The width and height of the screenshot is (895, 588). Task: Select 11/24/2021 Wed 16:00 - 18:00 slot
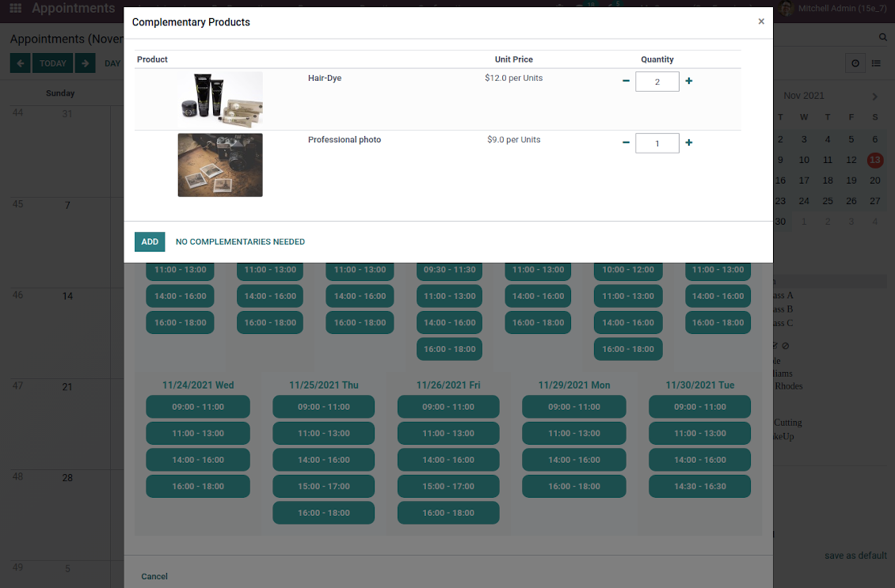(x=198, y=486)
